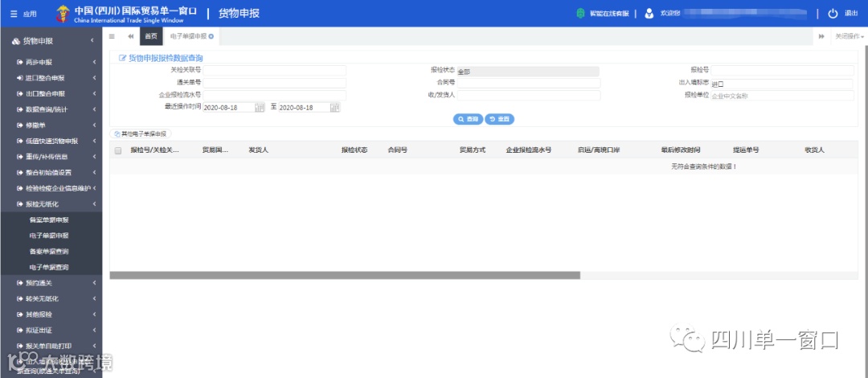Focus the 通关单号 input field

coord(274,83)
